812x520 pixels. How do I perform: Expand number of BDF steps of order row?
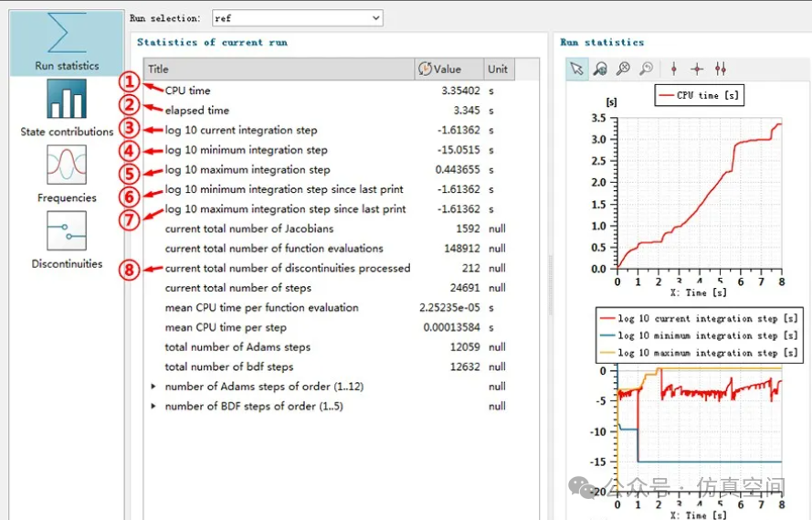(153, 407)
